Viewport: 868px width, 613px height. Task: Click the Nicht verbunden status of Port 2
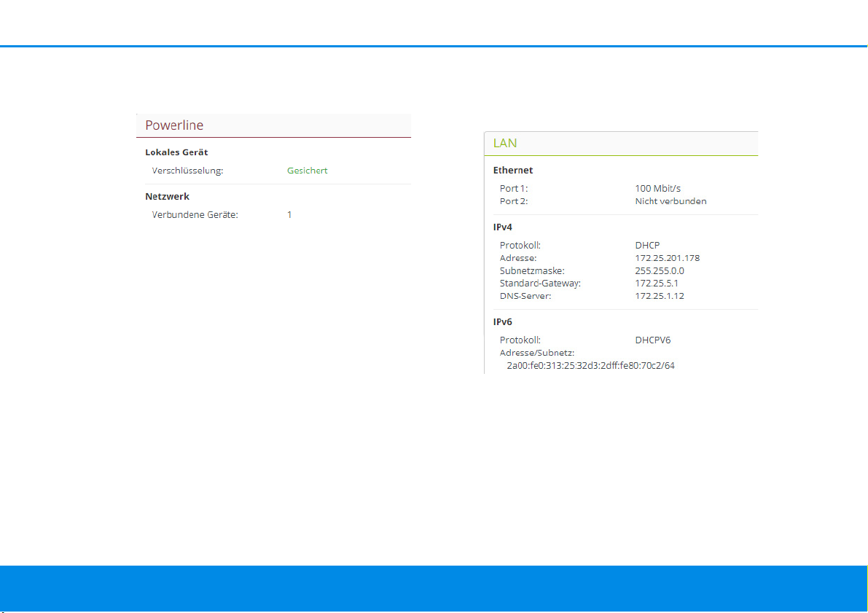pos(670,201)
